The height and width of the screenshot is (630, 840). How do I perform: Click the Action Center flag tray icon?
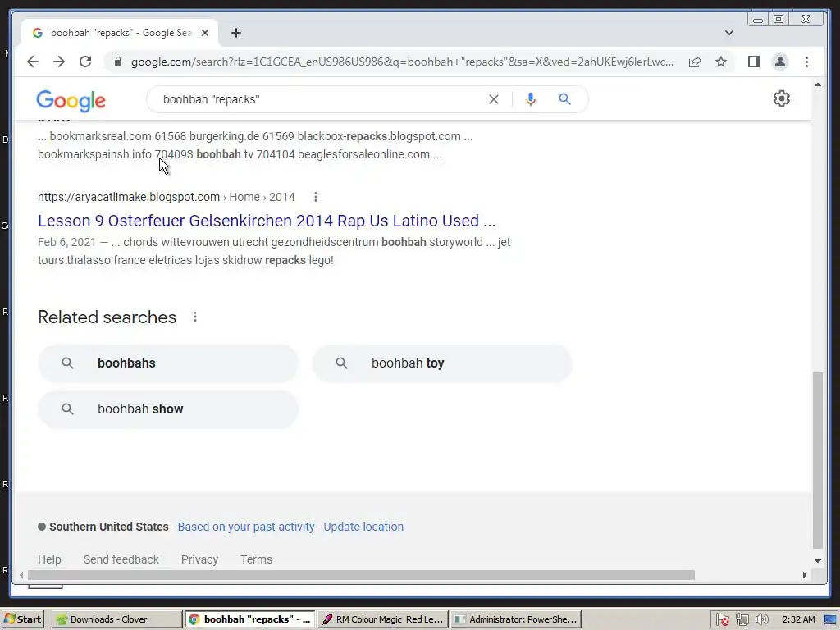[x=722, y=620]
